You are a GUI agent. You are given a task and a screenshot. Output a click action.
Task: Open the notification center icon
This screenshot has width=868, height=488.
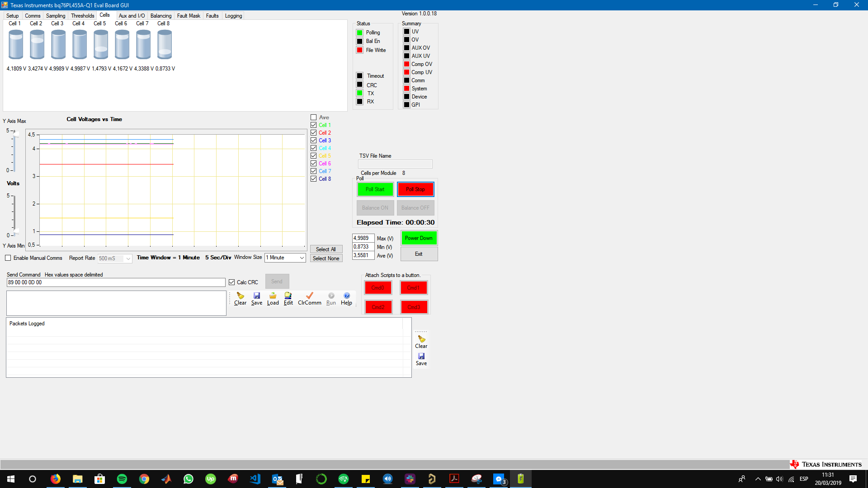click(853, 479)
